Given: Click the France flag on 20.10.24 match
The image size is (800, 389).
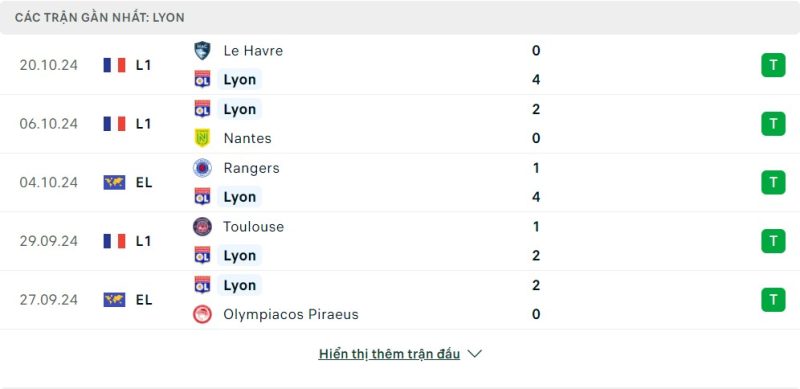Looking at the screenshot, I should tap(114, 65).
